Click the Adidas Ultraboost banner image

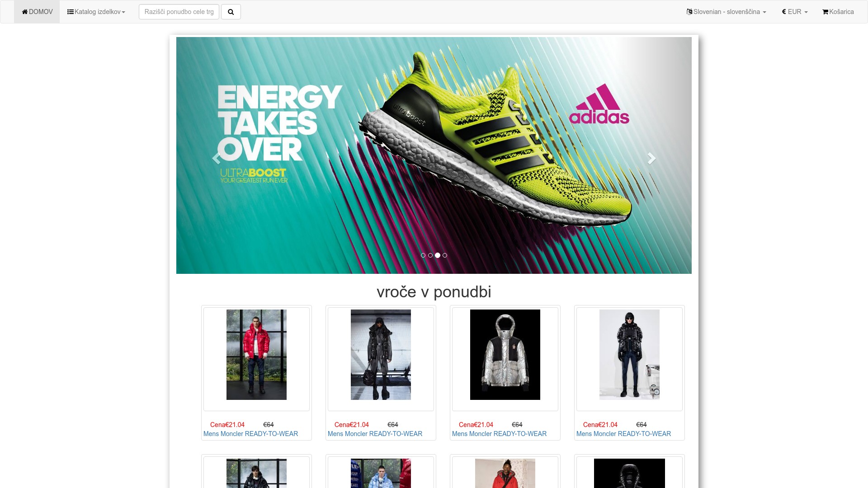point(434,155)
